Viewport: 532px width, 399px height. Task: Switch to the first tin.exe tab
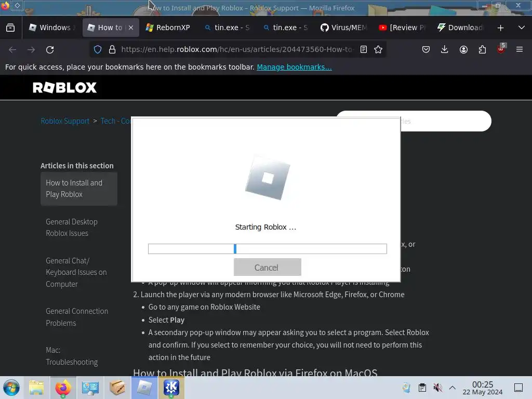[227, 28]
